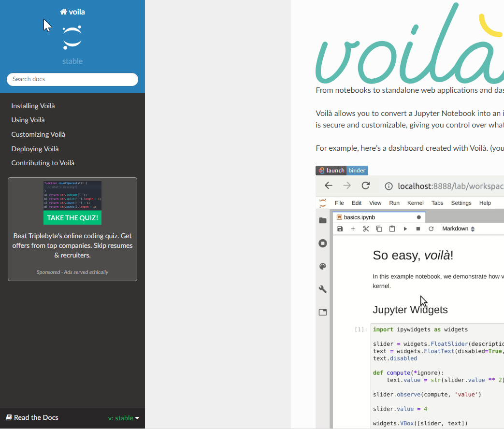Open the open tabs sidebar panel
The image size is (504, 429).
pyautogui.click(x=323, y=312)
